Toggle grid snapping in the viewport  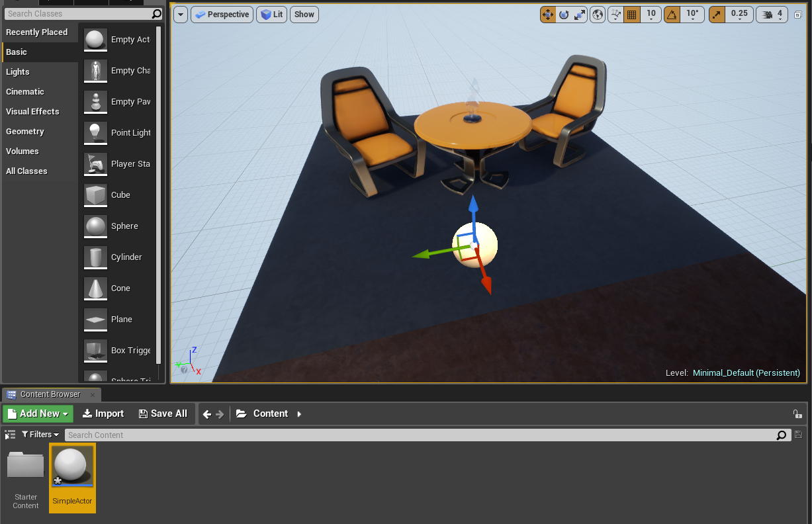632,15
